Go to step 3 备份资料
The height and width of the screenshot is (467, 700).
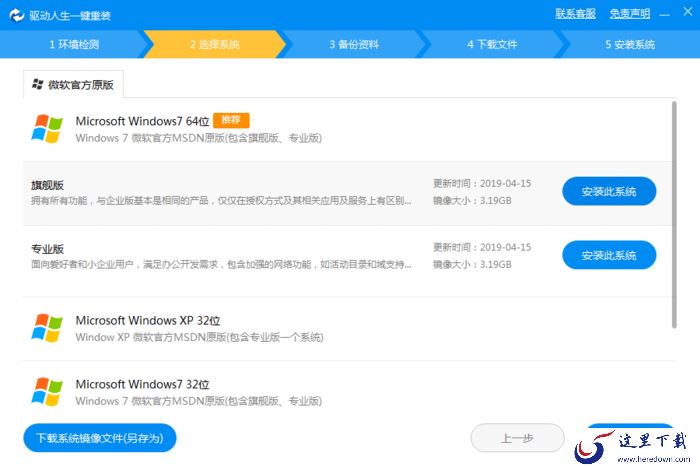click(354, 44)
